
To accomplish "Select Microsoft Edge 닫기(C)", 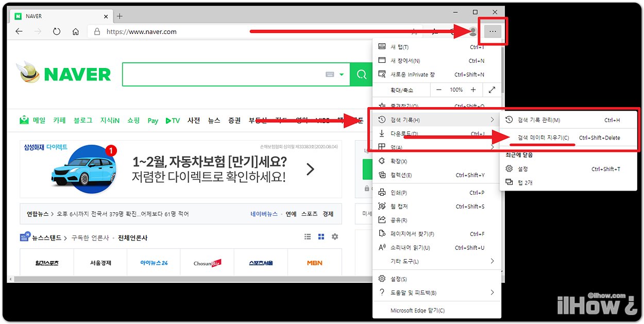I will point(436,311).
